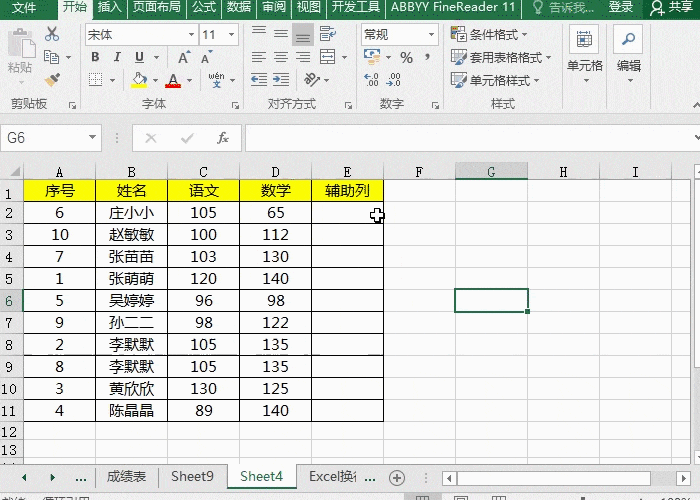Toggle Underline formatting
This screenshot has width=700, height=500.
pos(140,57)
